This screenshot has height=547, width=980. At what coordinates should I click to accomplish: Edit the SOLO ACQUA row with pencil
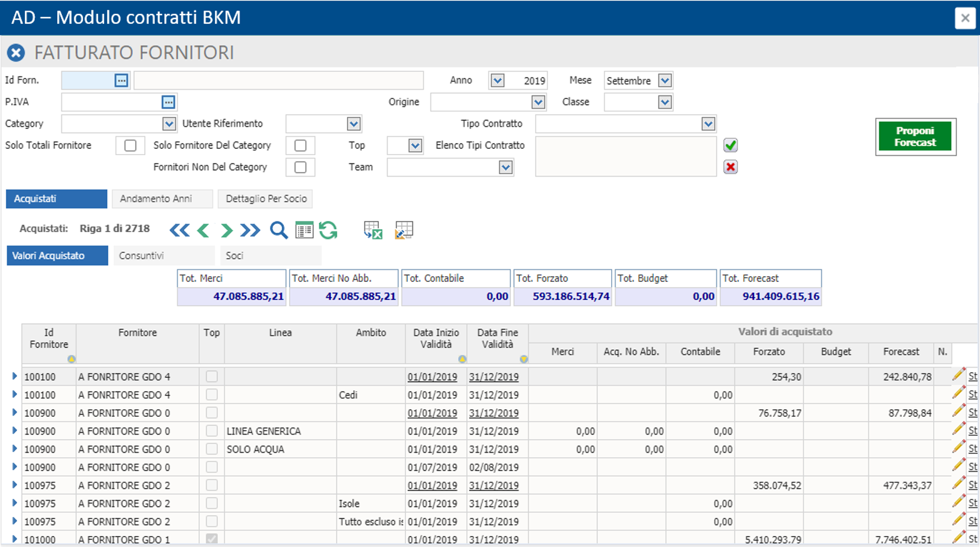(x=959, y=447)
